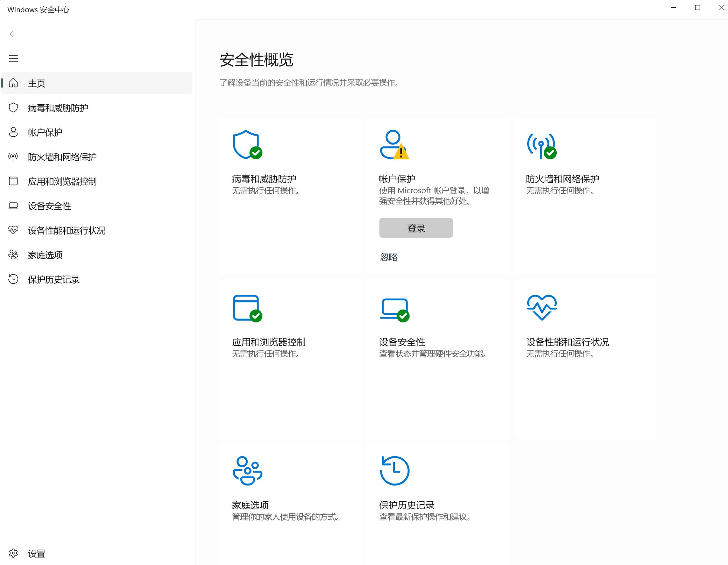Image resolution: width=728 pixels, height=565 pixels.
Task: Click the account protection person icon with warning
Action: (x=394, y=145)
